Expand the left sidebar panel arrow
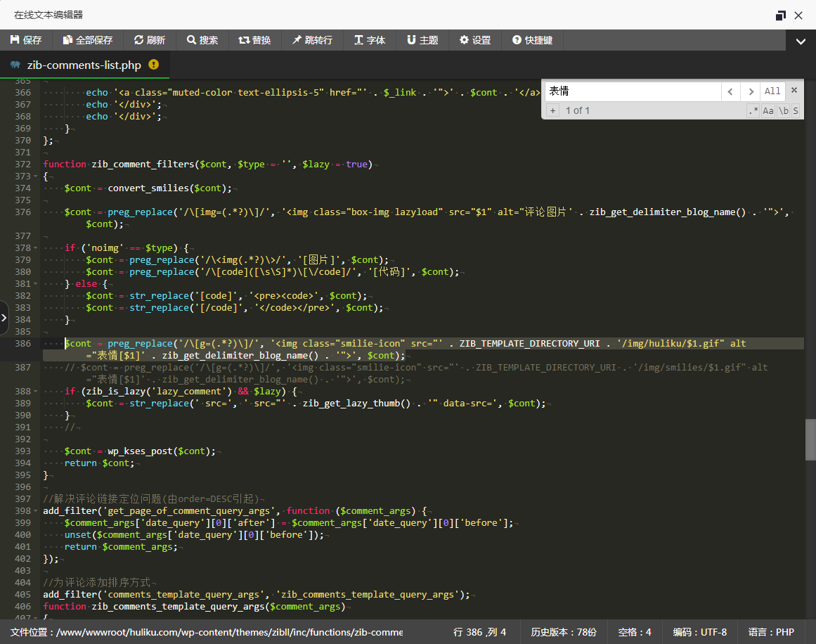Image resolution: width=816 pixels, height=644 pixels. point(4,318)
